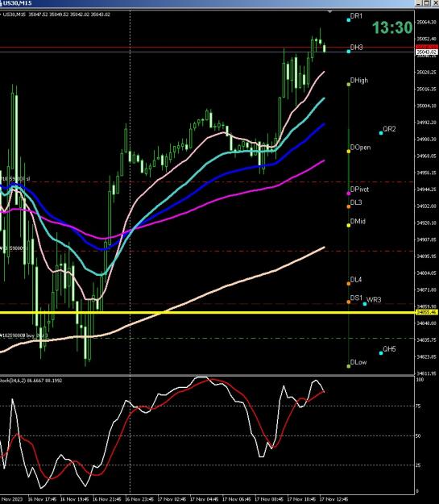
Task: Select the yellow DOpen marker dot
Action: tap(349, 151)
